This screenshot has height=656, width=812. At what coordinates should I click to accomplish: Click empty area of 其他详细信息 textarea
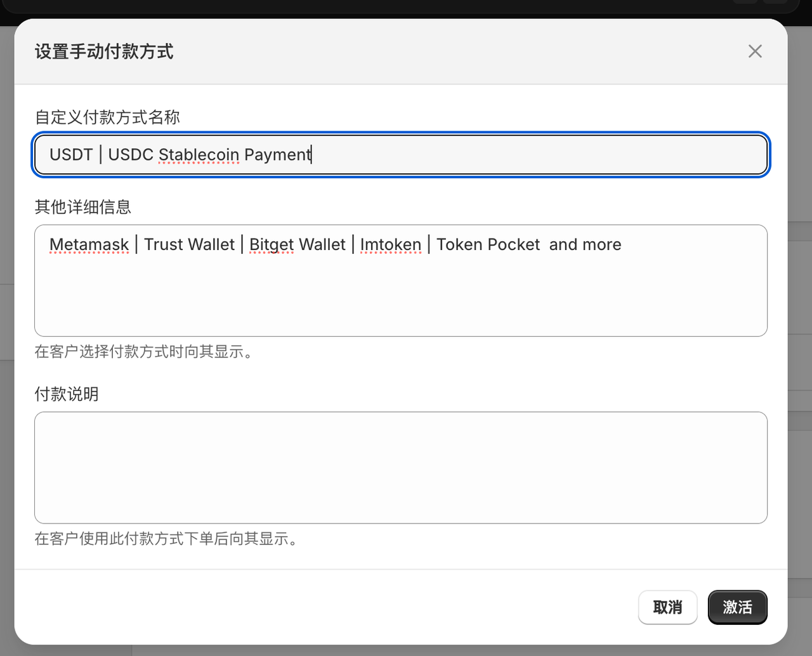coord(400,298)
